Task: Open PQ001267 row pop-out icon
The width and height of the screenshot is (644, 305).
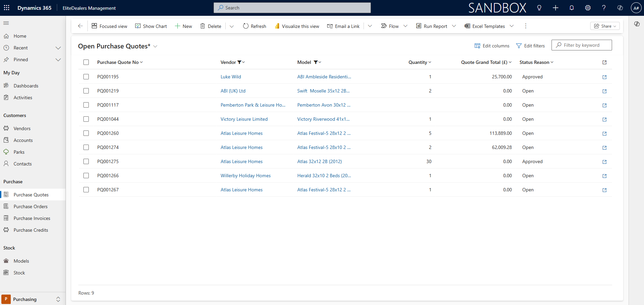Action: (x=604, y=190)
